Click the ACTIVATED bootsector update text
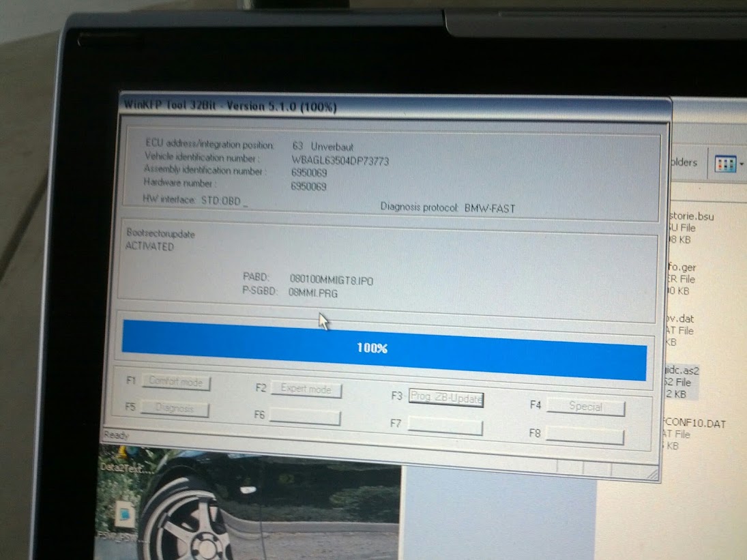This screenshot has width=747, height=560. pos(149,246)
